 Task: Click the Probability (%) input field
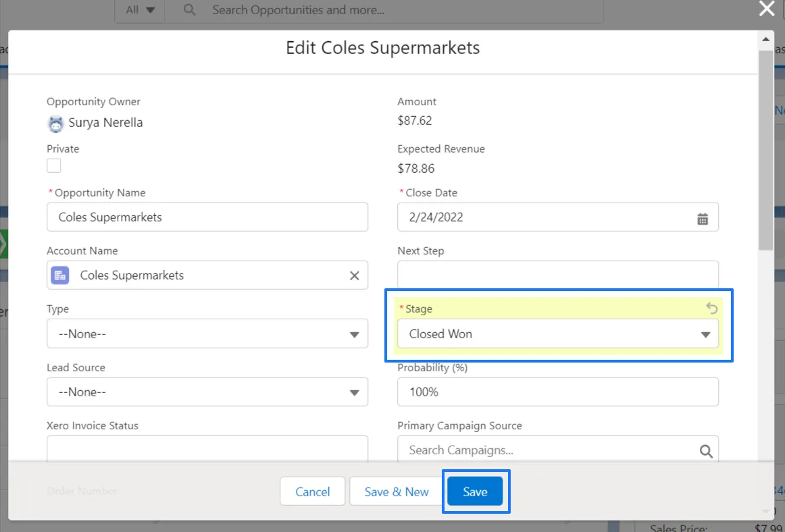pos(558,392)
